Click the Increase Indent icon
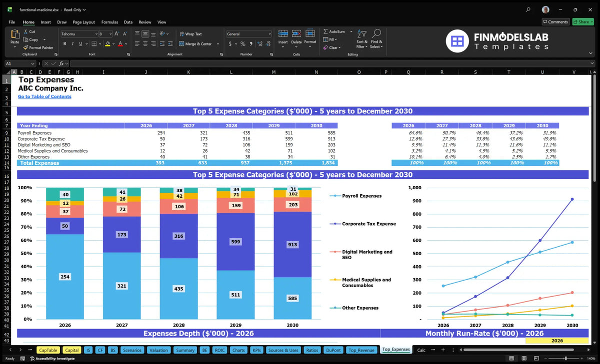 171,44
